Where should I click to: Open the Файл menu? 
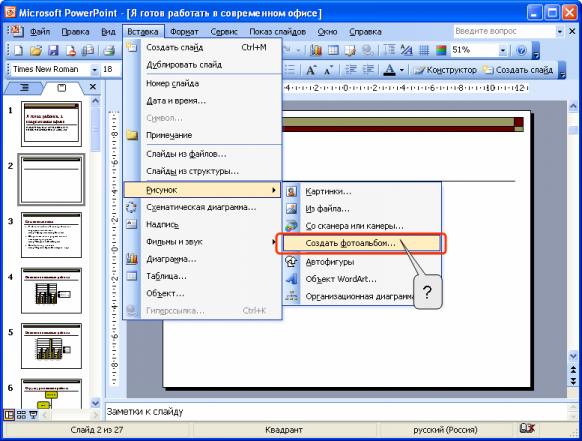[x=40, y=32]
